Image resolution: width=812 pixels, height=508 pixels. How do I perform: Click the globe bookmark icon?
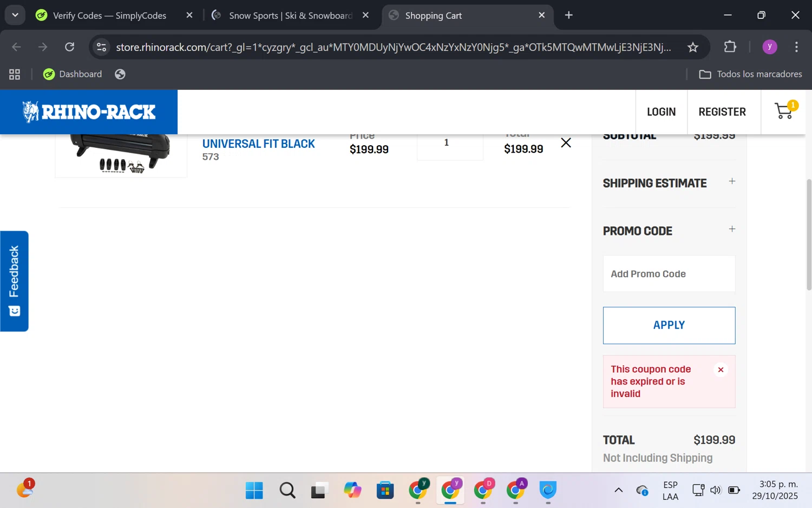pyautogui.click(x=120, y=74)
